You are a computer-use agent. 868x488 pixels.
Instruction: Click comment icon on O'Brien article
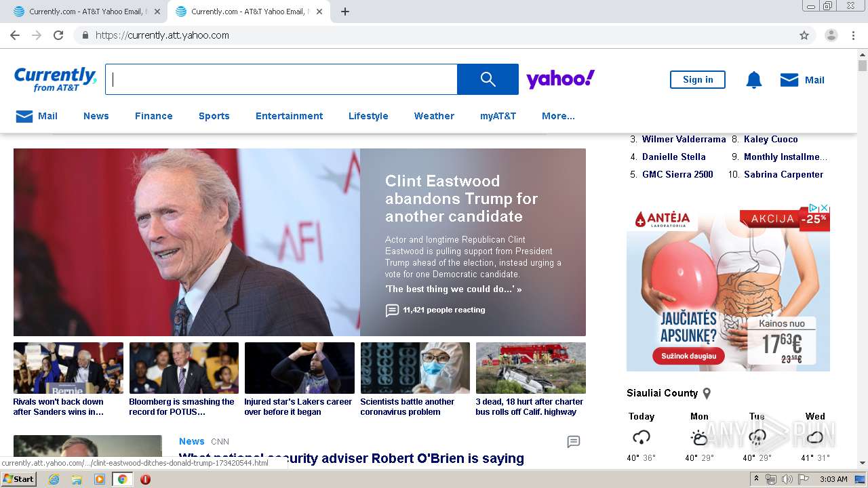point(574,442)
